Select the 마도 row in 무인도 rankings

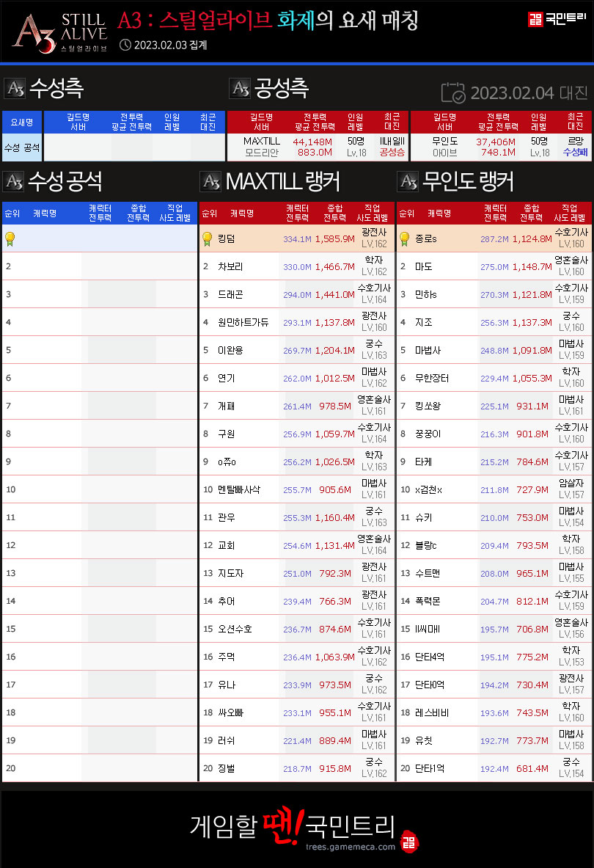(x=491, y=266)
